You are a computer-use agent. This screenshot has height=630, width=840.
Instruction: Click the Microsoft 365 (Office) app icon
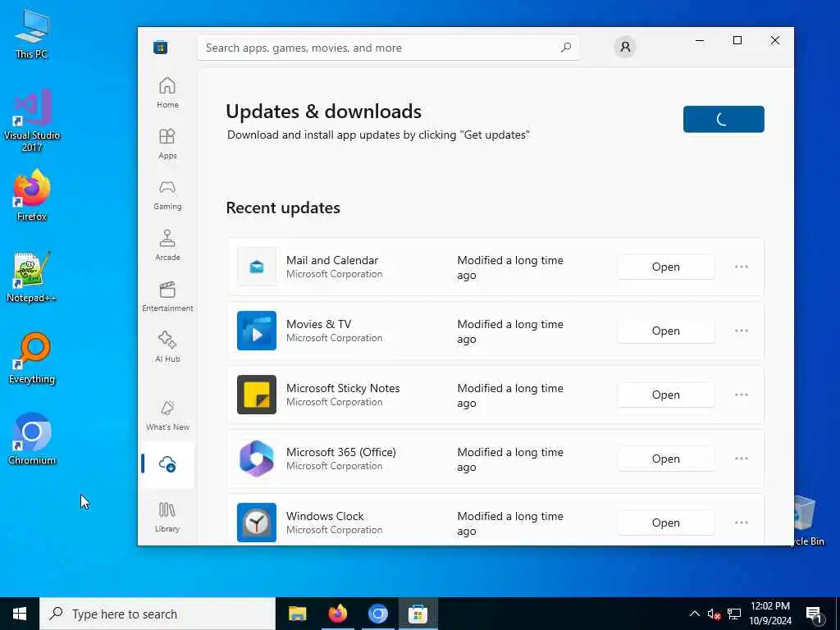click(x=257, y=459)
